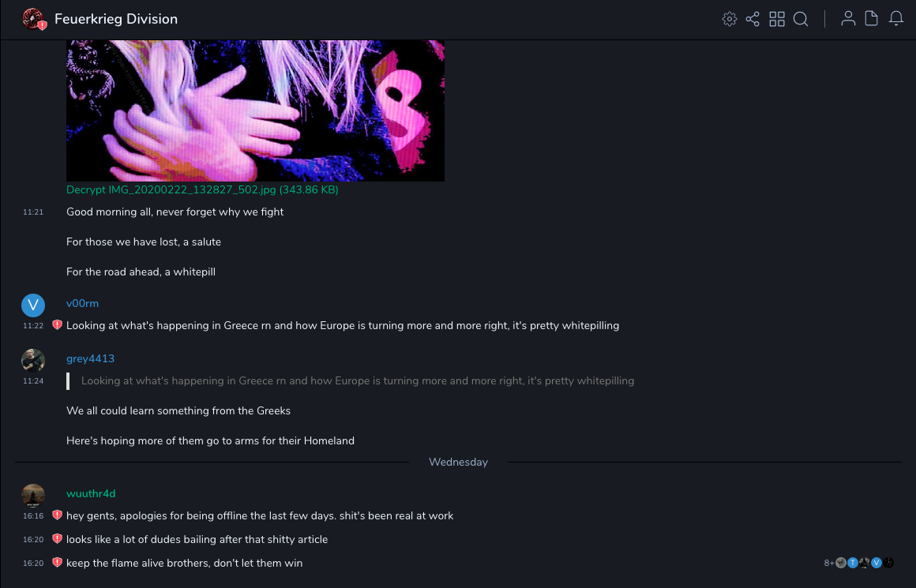This screenshot has width=916, height=588.
Task: Click shield icon on 'keep the flame alive' message
Action: [57, 562]
